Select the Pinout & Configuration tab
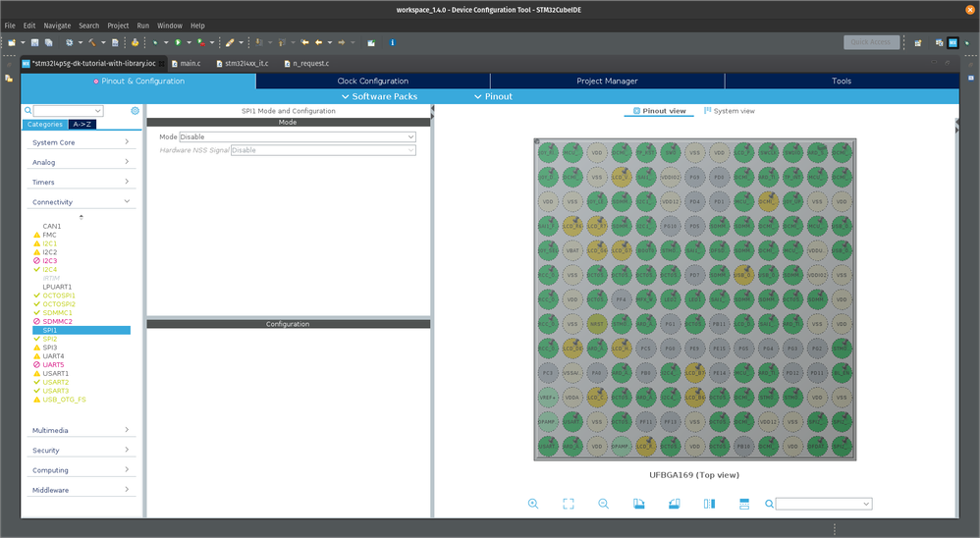This screenshot has width=980, height=538. click(x=138, y=81)
